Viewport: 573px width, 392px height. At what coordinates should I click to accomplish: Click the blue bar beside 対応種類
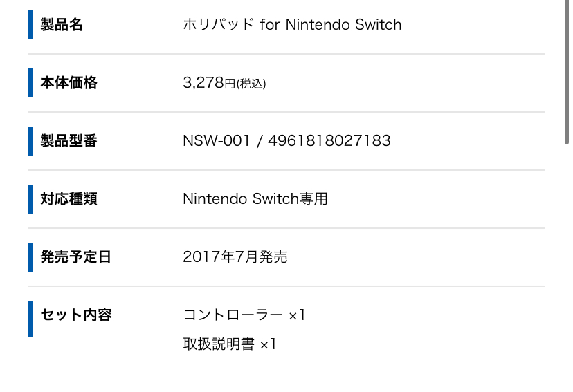(30, 199)
